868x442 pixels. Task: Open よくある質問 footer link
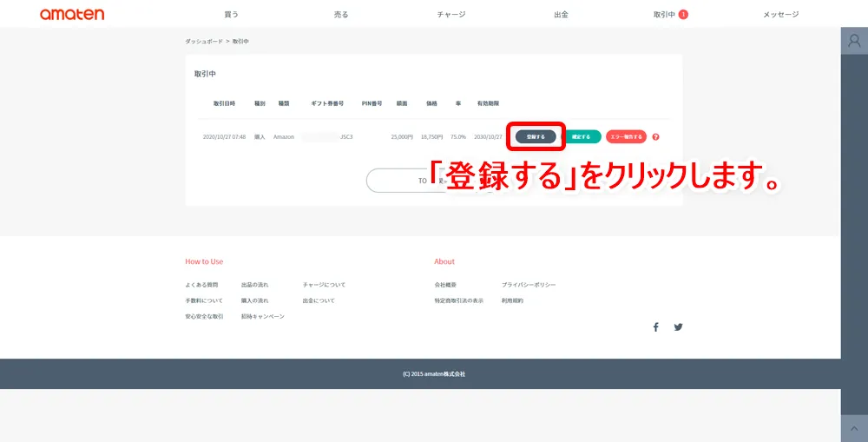(201, 285)
